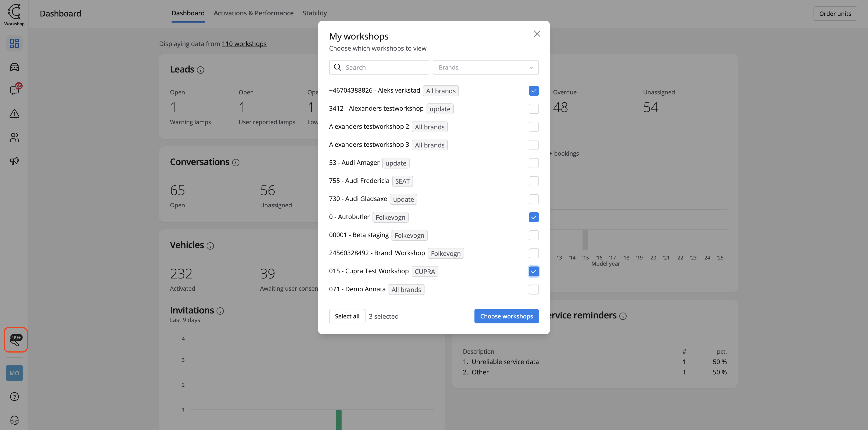The width and height of the screenshot is (868, 430).
Task: Open the megaphone campaigns icon
Action: [14, 161]
